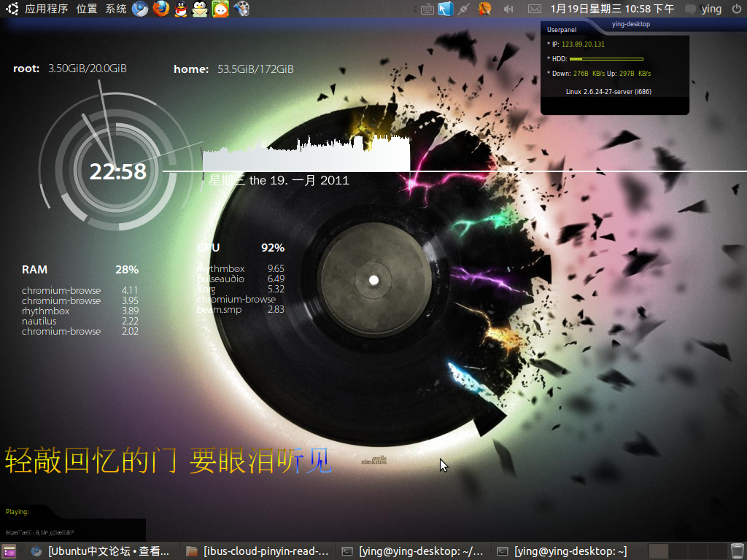Open the QQ penguin messenger launcher
The height and width of the screenshot is (560, 747).
[x=181, y=9]
